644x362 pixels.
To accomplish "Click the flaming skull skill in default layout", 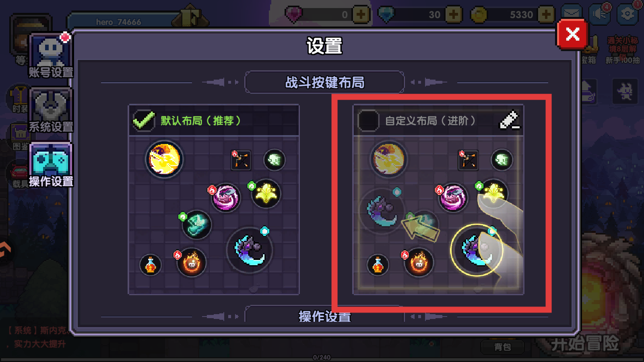I will [x=192, y=263].
